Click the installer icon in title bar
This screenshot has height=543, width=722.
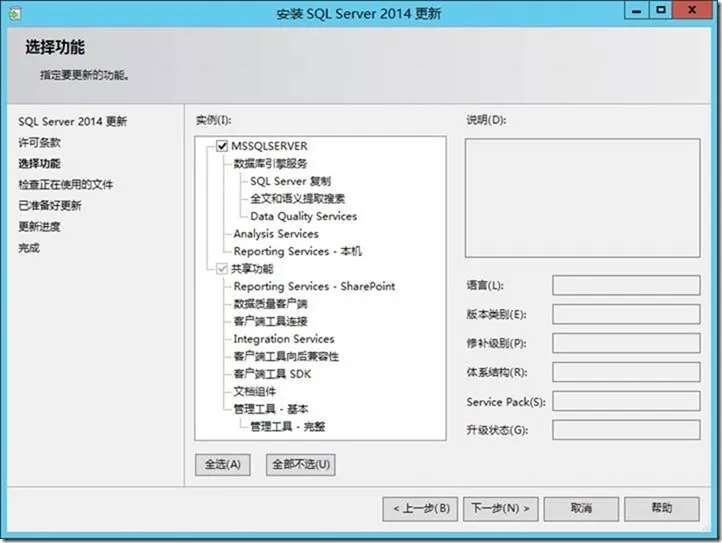(x=14, y=13)
